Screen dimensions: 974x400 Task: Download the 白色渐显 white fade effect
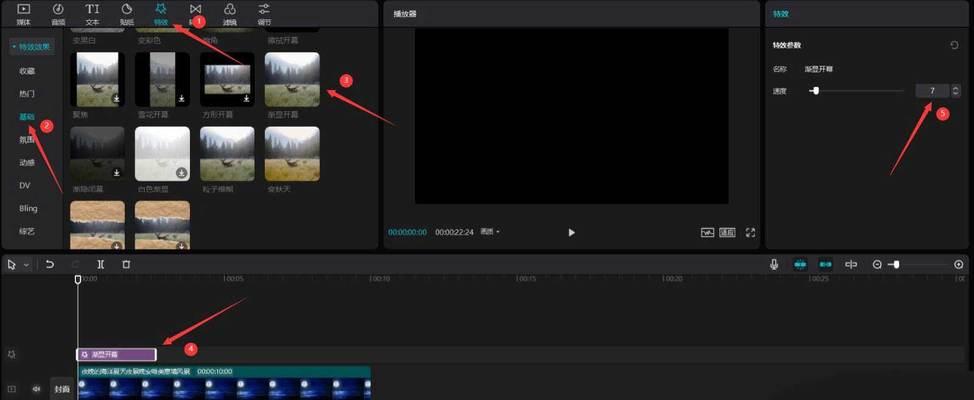[x=181, y=173]
